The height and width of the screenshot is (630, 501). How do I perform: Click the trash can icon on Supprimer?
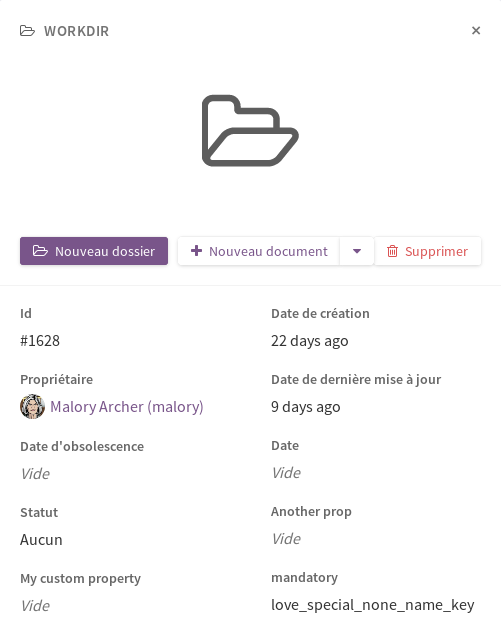click(392, 251)
